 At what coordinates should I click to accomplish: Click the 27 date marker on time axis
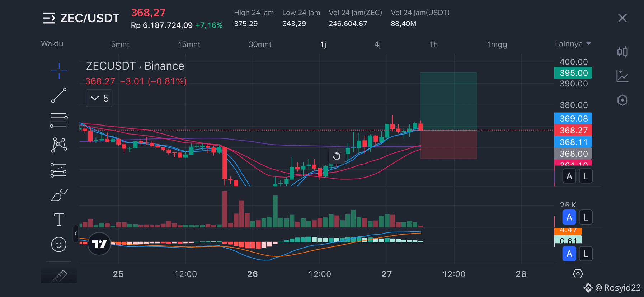pos(387,274)
